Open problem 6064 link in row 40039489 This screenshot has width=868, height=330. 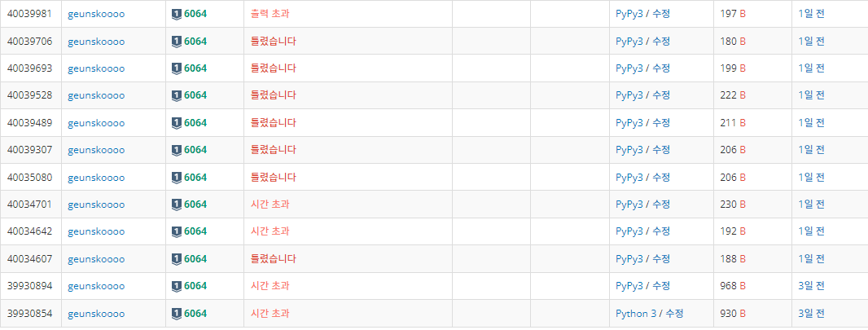pyautogui.click(x=195, y=122)
